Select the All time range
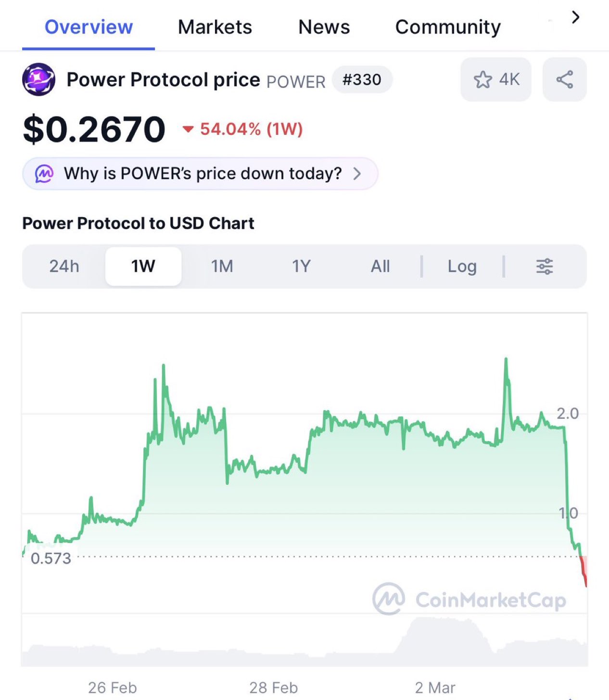The width and height of the screenshot is (609, 700). click(x=380, y=266)
